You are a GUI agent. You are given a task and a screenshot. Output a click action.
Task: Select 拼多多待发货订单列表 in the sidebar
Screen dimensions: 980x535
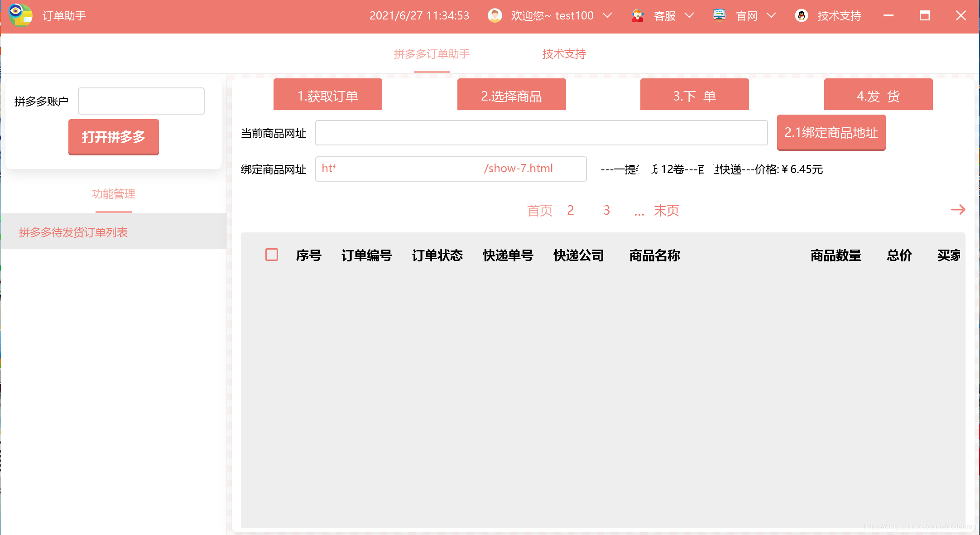click(73, 232)
